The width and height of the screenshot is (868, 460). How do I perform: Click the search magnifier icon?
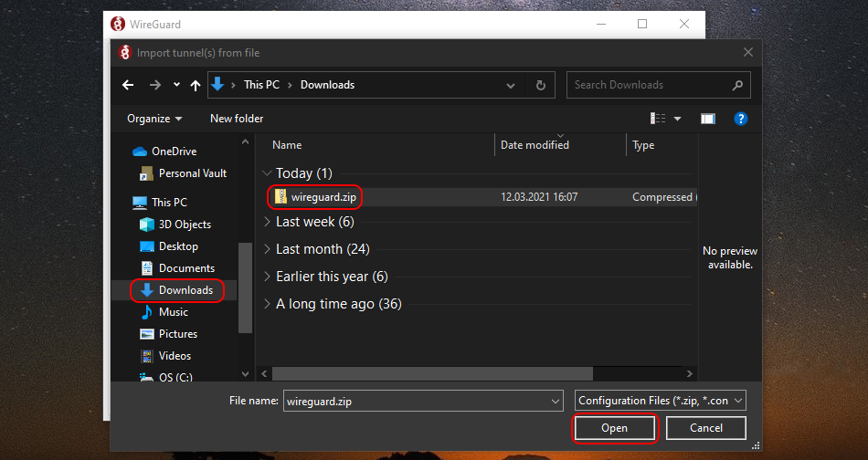(x=737, y=85)
